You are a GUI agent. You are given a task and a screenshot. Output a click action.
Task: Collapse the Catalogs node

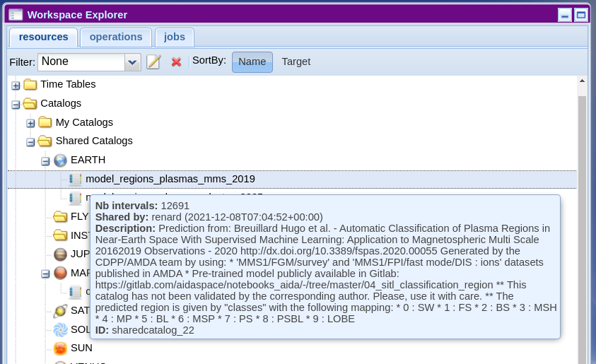[x=16, y=104]
